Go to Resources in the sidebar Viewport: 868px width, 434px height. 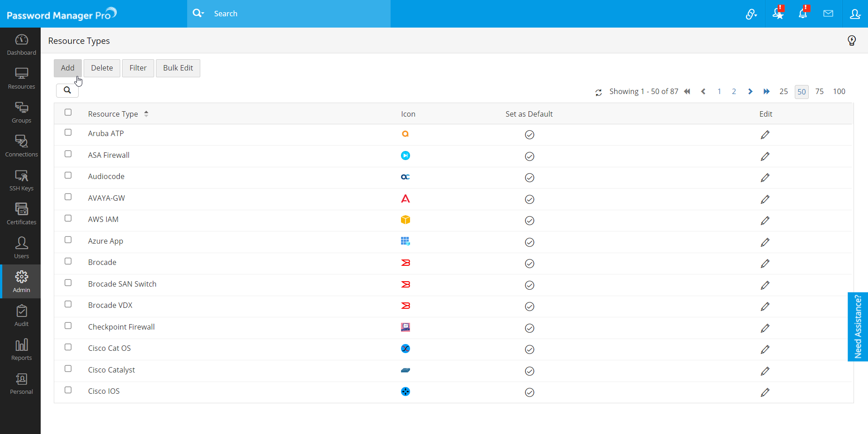pos(21,79)
